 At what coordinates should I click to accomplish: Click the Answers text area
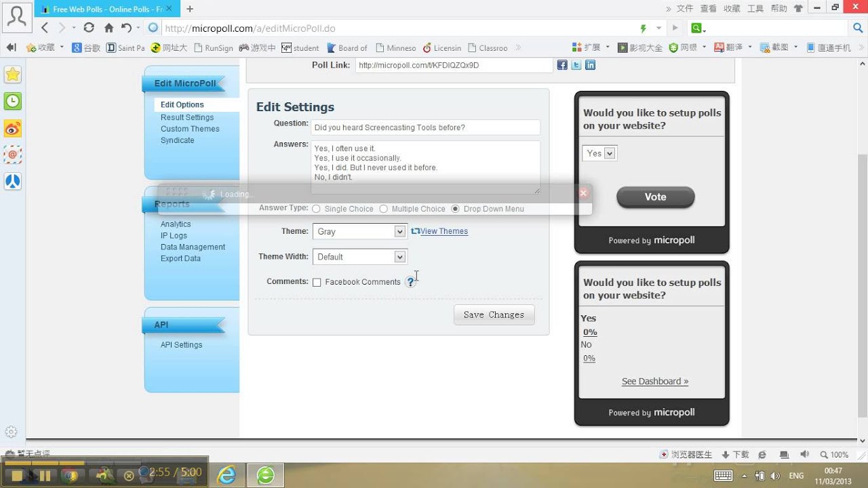coord(425,167)
